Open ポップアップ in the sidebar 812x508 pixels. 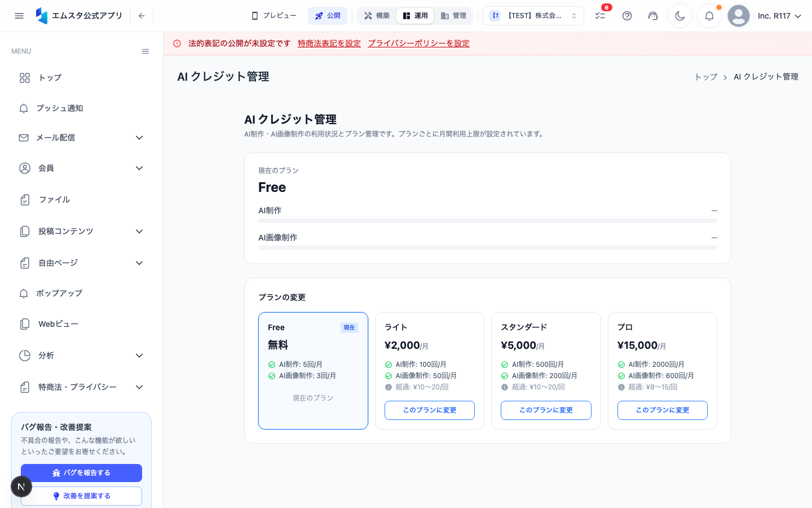point(81,294)
